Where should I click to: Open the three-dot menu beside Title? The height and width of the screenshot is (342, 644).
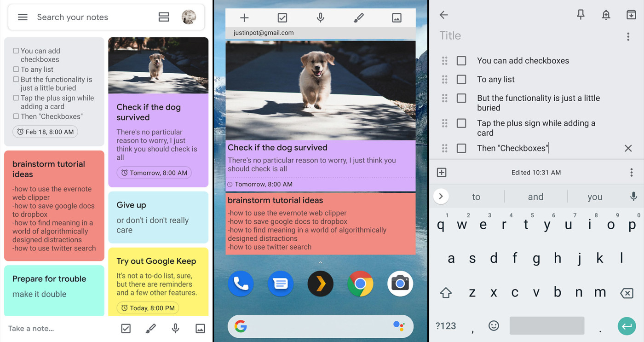click(x=628, y=37)
